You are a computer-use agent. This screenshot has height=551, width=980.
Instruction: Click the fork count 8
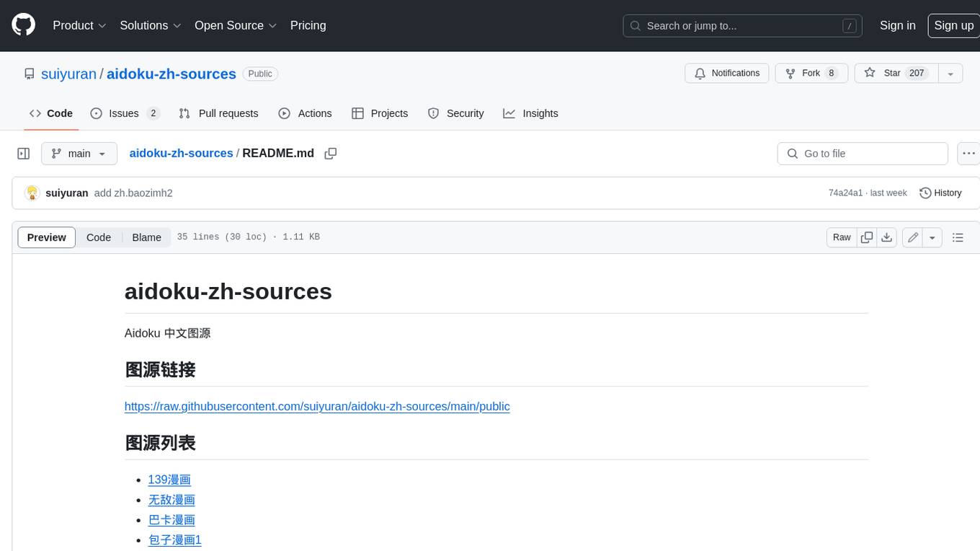(x=832, y=74)
